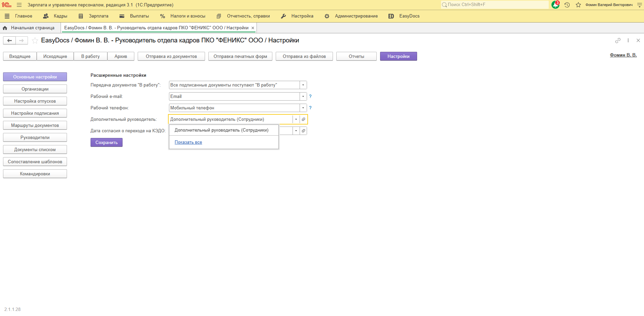
Task: Collapse the Дополнительный руководитель dropdown arrow
Action: [x=296, y=119]
